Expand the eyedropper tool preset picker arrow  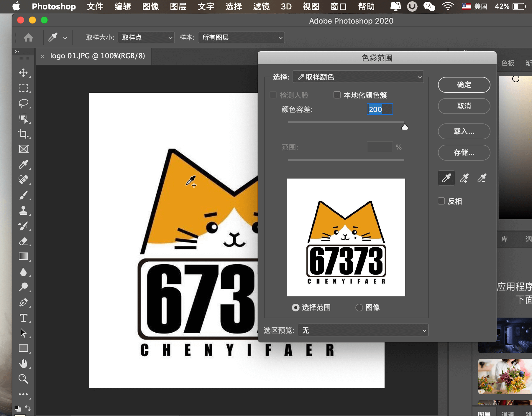(65, 38)
